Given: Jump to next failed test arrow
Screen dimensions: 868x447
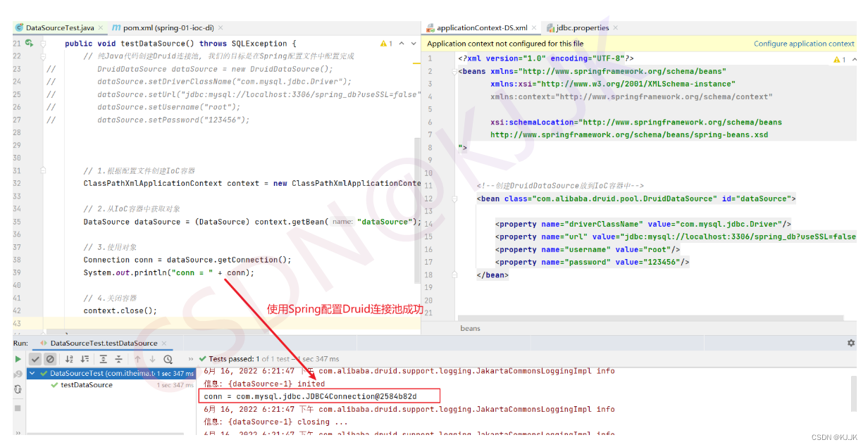Looking at the screenshot, I should (152, 359).
